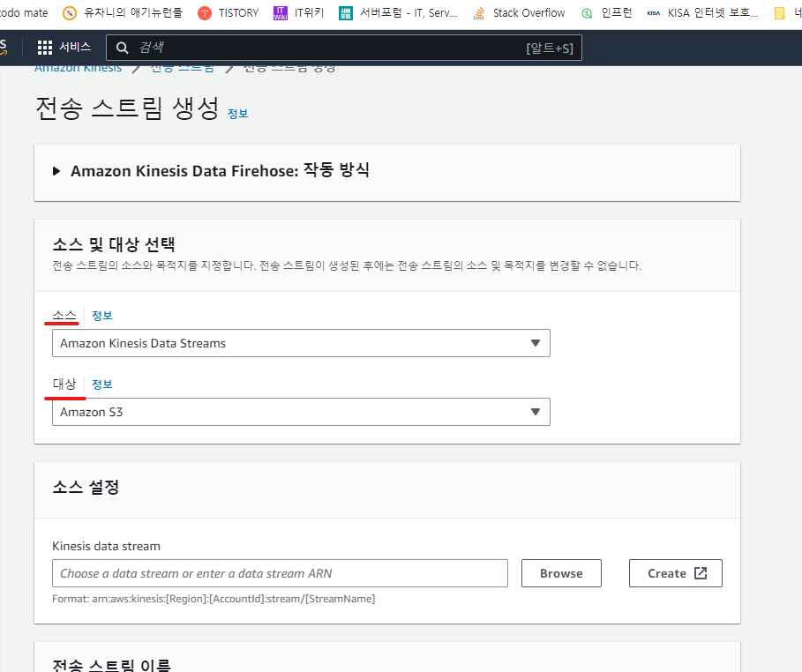The height and width of the screenshot is (672, 802).
Task: Open the yellow folder bookmark
Action: [x=779, y=13]
